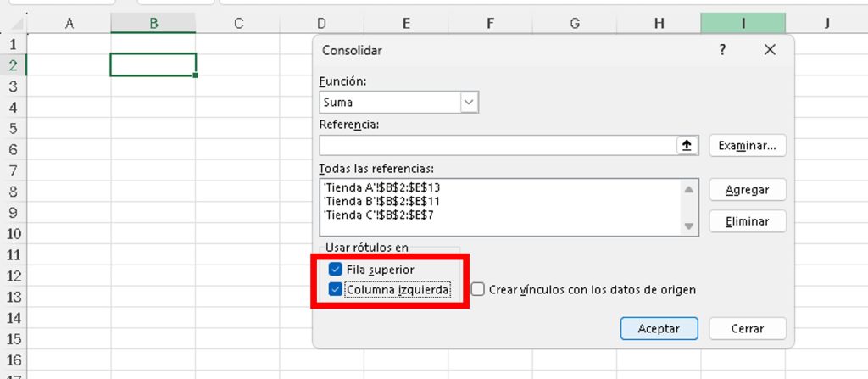Click the Eliminar button
868x379 pixels.
[x=747, y=221]
